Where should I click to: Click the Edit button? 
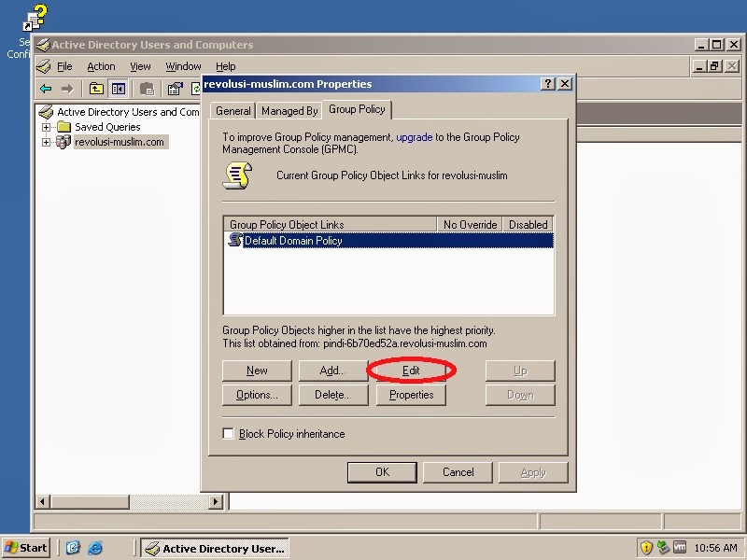[411, 371]
